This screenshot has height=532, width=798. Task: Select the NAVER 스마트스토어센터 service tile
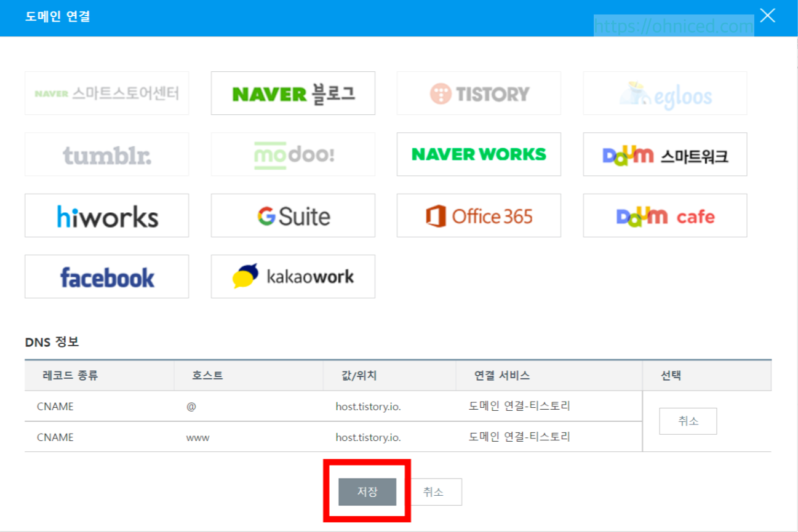(x=107, y=93)
